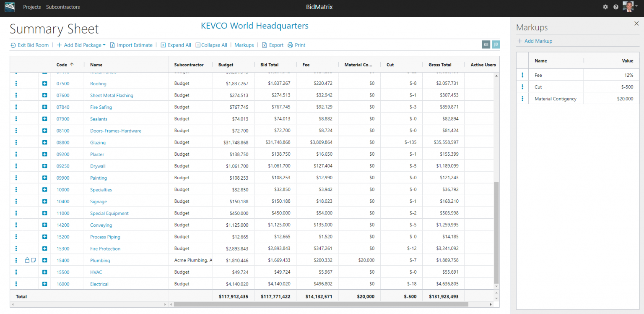This screenshot has width=644, height=314.
Task: Close the Markups panel
Action: pos(636,24)
